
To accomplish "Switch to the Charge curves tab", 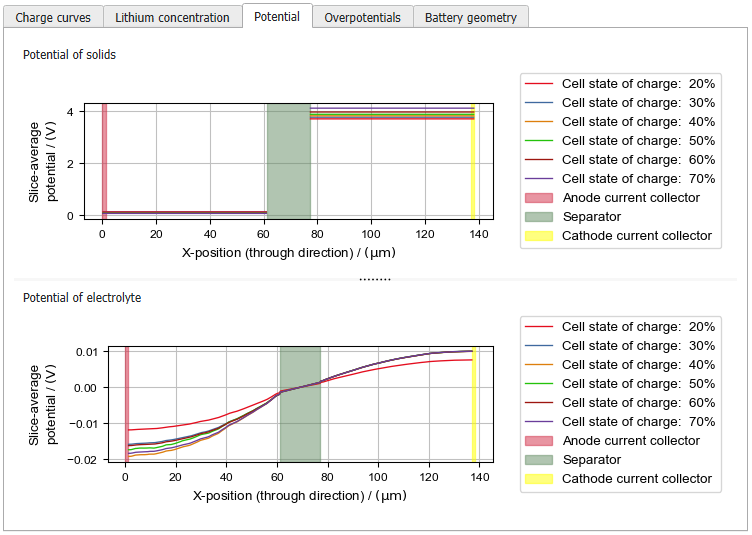I will pos(53,17).
